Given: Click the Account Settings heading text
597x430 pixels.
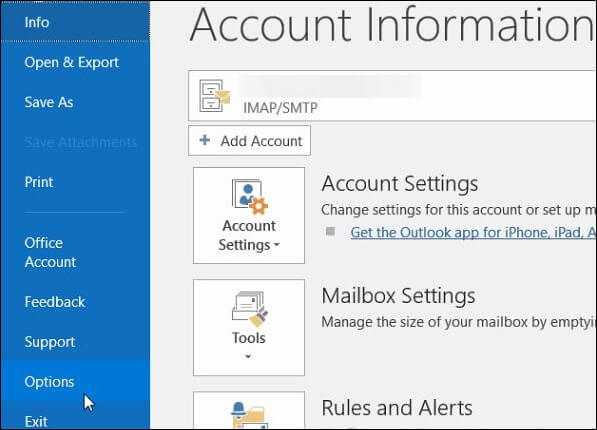Looking at the screenshot, I should point(400,184).
